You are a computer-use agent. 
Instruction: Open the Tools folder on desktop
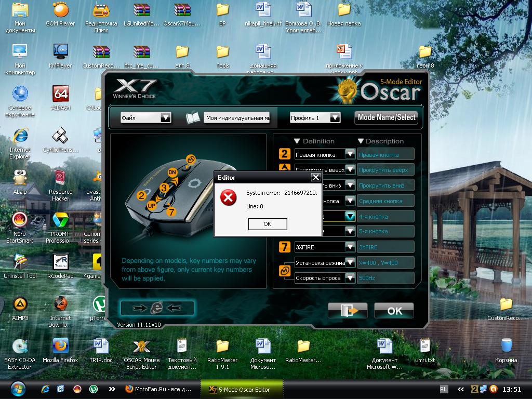pos(223,57)
